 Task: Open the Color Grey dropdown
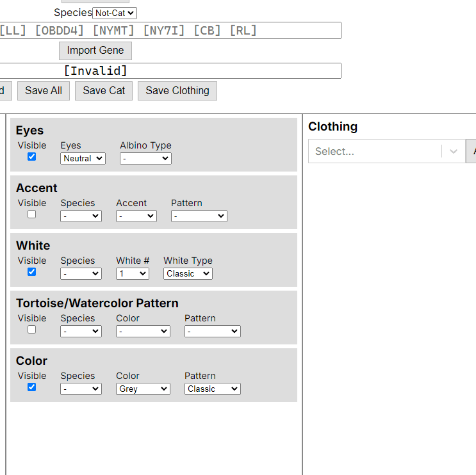(143, 389)
